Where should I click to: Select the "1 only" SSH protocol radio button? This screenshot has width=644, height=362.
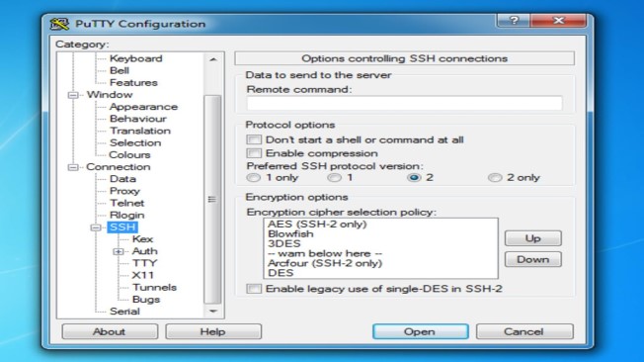coord(253,178)
